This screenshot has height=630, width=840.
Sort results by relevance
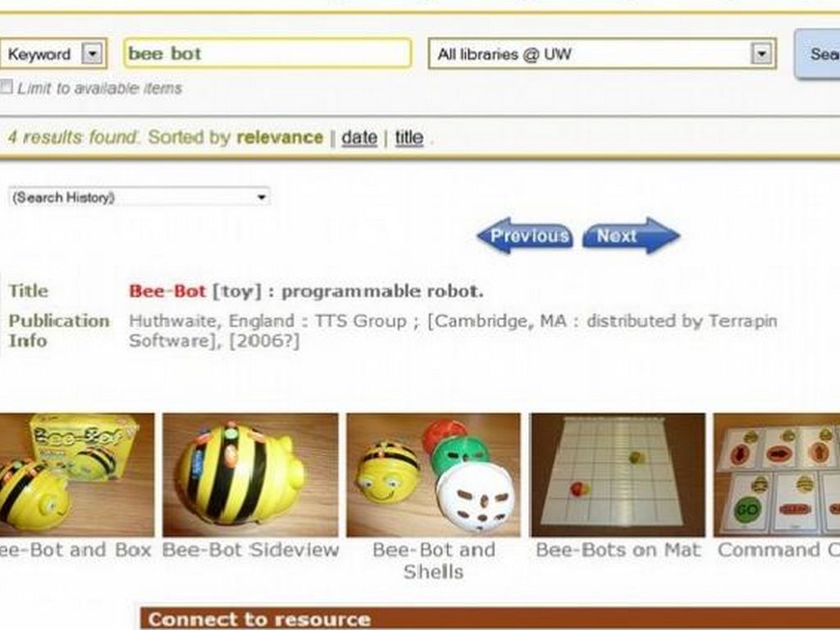click(281, 138)
